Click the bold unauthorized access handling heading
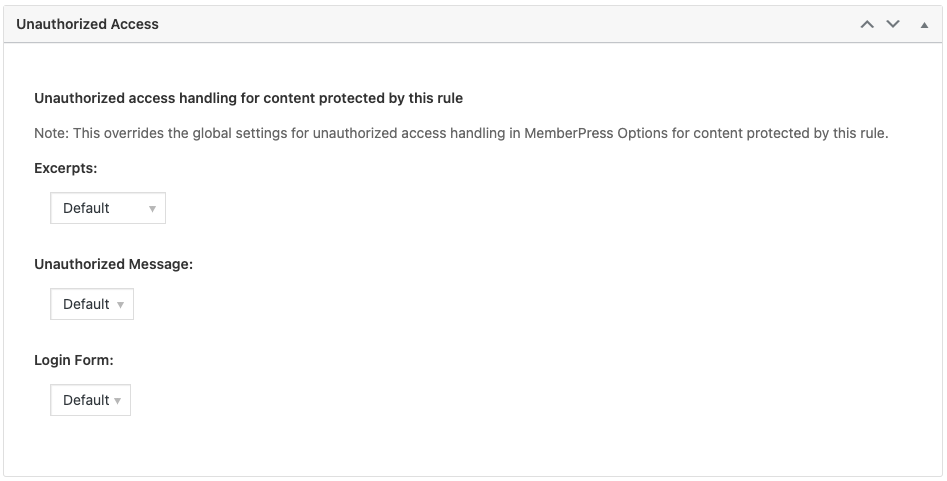Screen dimensions: 947x481 [248, 98]
